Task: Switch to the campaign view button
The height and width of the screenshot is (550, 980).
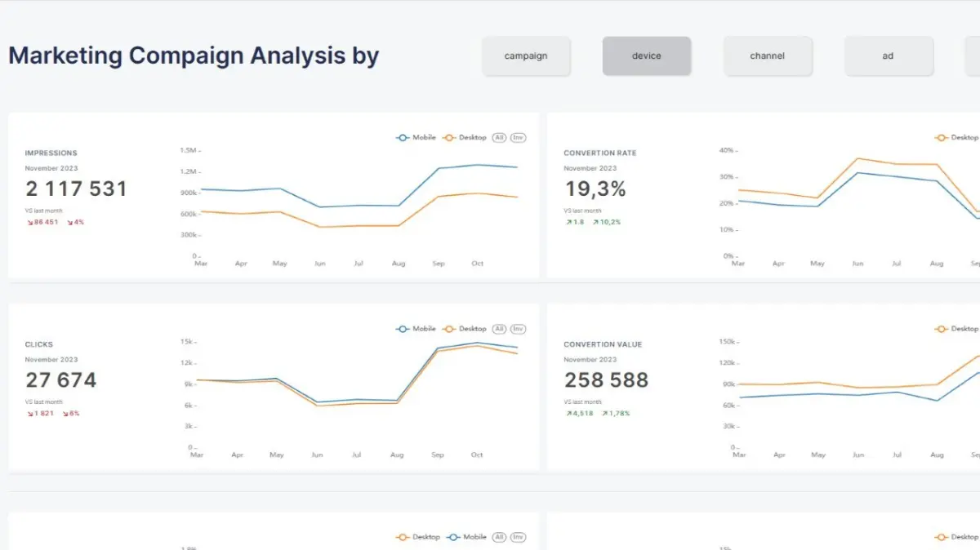Action: tap(526, 56)
